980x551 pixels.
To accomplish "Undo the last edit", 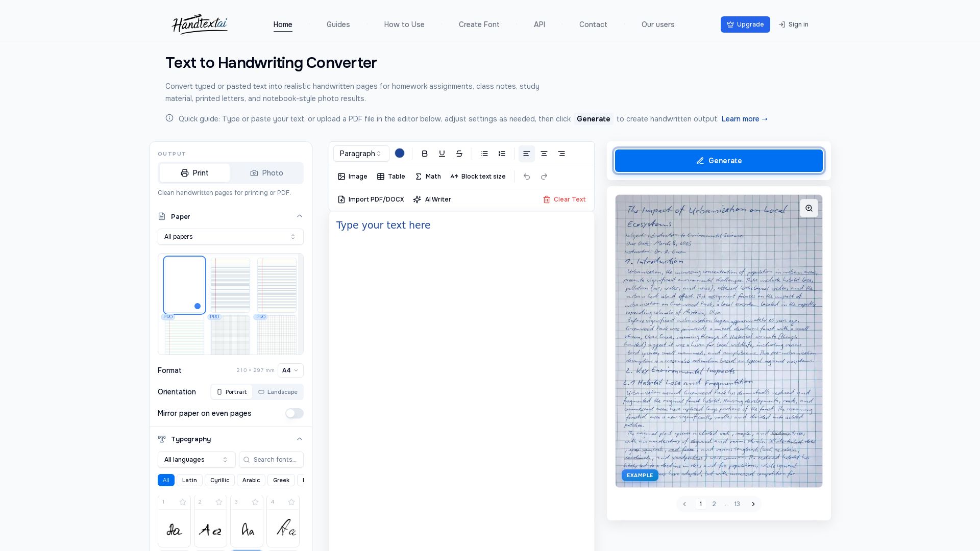I will tap(527, 177).
